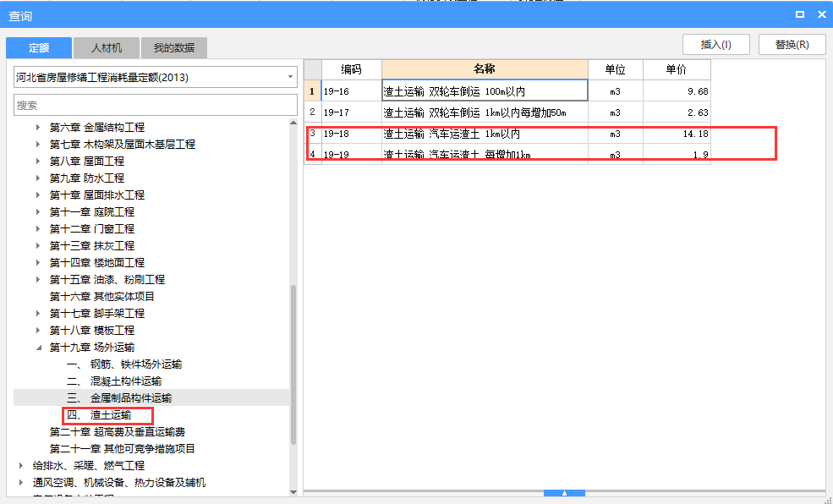Expand 第十一章 庭院工程 node

[x=38, y=212]
